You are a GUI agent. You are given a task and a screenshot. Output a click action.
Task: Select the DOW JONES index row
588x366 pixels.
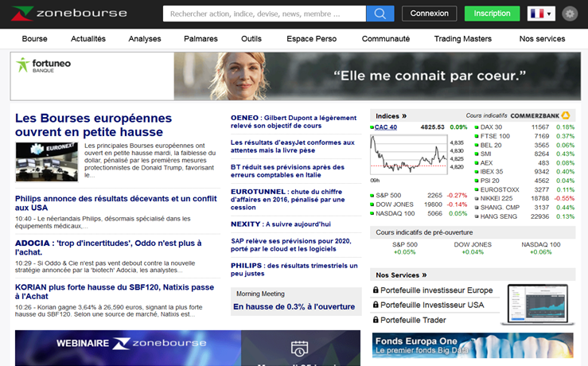pyautogui.click(x=419, y=204)
